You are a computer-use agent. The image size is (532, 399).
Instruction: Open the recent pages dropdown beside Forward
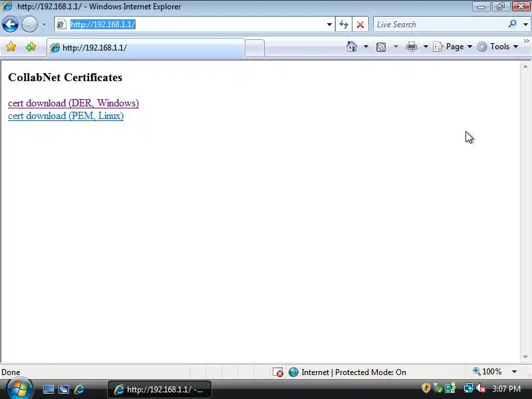pos(44,25)
